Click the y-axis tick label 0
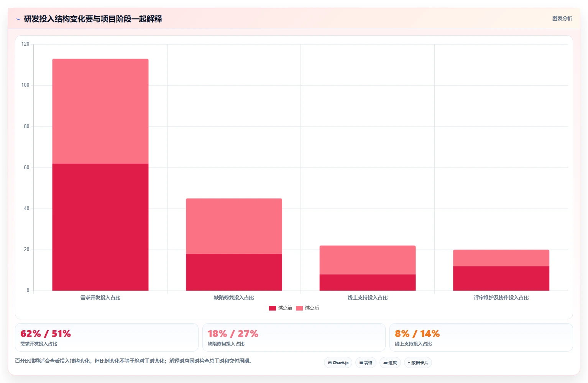The height and width of the screenshot is (383, 588). click(28, 291)
